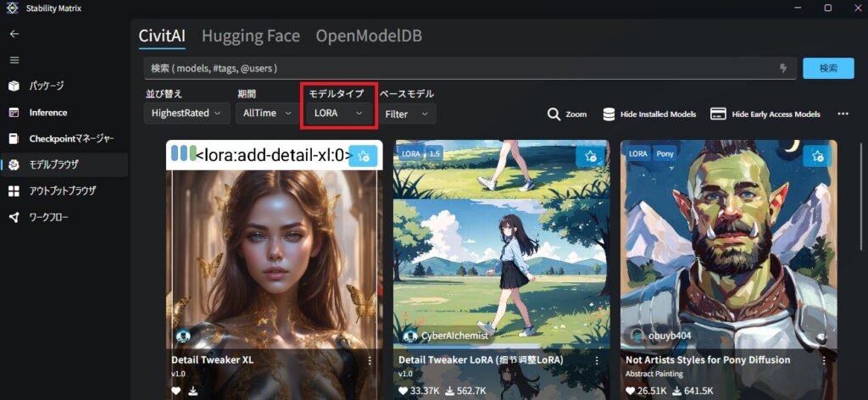
Task: Open the Inference page
Action: (x=48, y=113)
